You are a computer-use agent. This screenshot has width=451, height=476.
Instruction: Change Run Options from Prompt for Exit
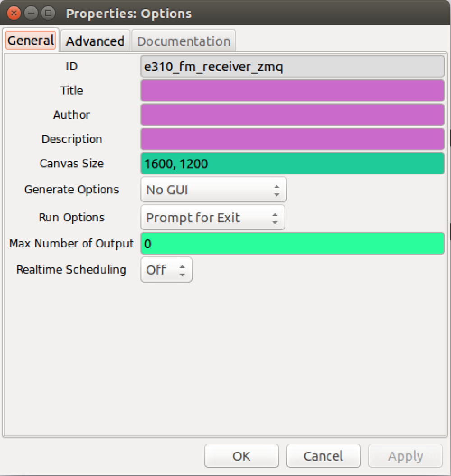tap(212, 217)
